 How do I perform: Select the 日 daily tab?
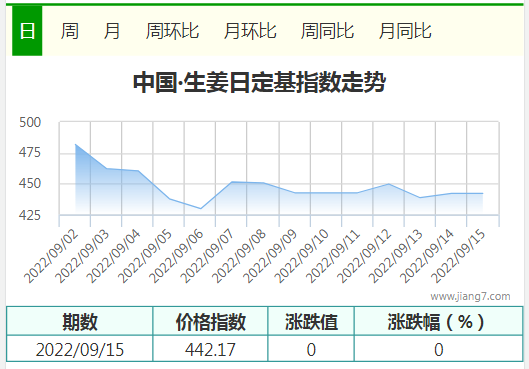point(27,31)
